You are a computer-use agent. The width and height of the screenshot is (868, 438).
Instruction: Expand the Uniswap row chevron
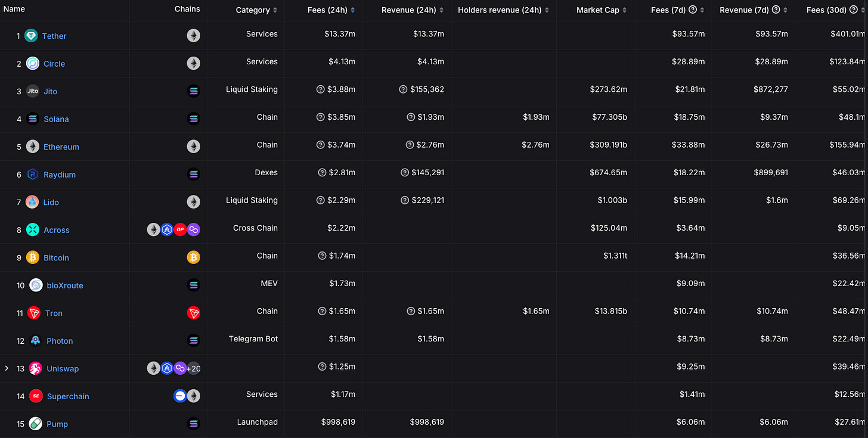(x=7, y=368)
